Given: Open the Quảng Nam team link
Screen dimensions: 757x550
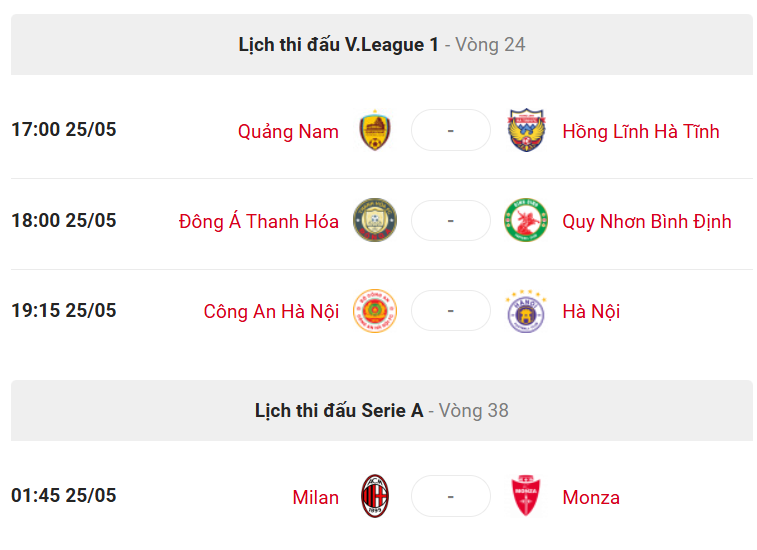Looking at the screenshot, I should pos(288,131).
